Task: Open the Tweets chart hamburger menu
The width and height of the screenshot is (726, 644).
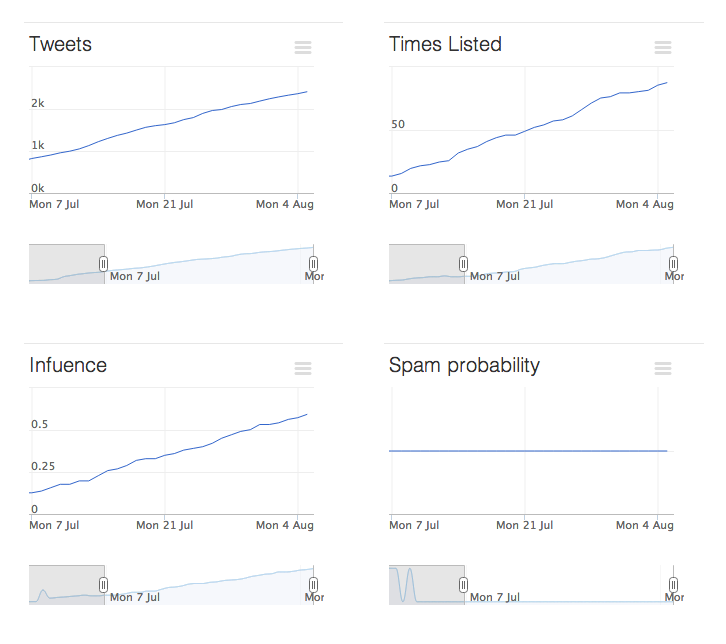Action: point(303,48)
